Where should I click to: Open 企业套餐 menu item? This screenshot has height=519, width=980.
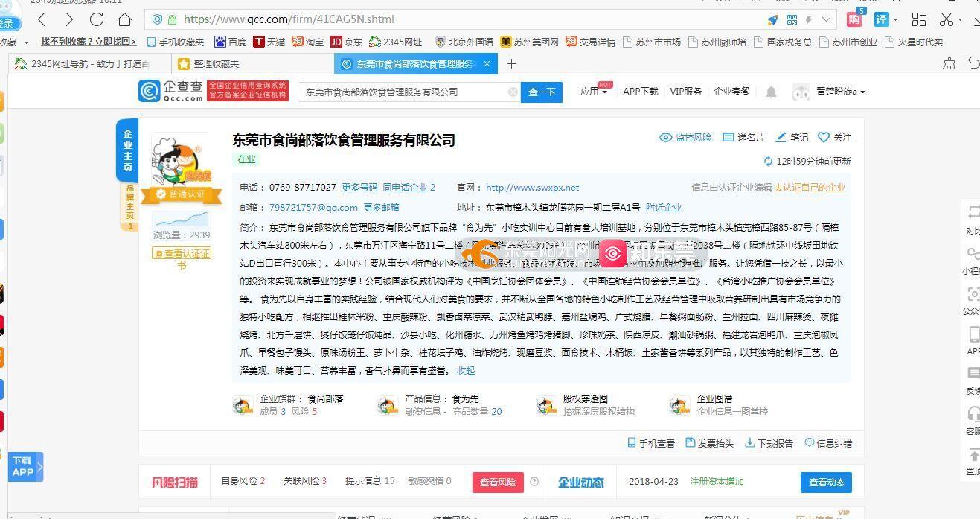point(732,92)
